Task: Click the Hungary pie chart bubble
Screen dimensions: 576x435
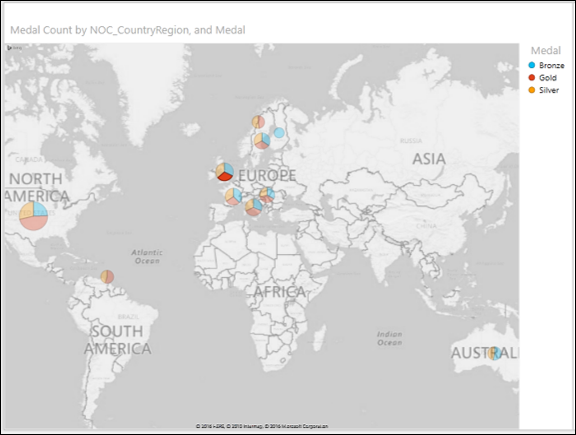Action: (x=267, y=195)
